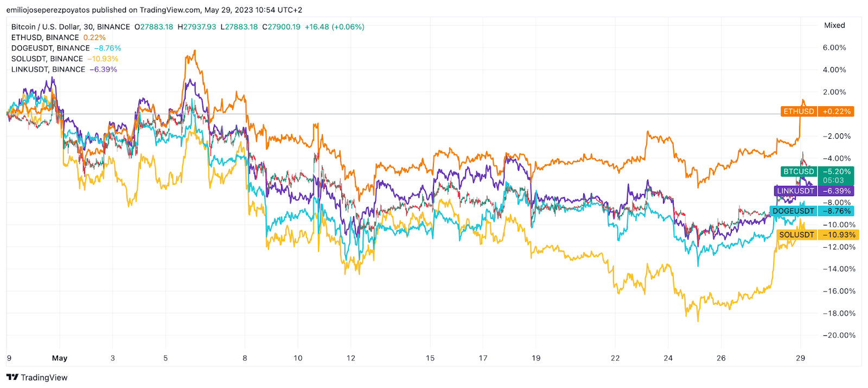868x388 pixels.
Task: Click the purple LINKUSDT price tag
Action: pos(795,191)
